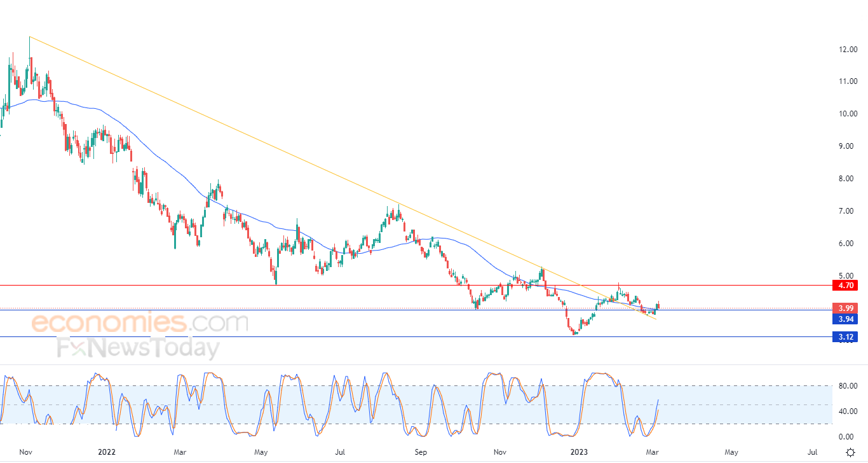Click the 3.12 blue price label
This screenshot has width=868, height=463.
tap(845, 337)
